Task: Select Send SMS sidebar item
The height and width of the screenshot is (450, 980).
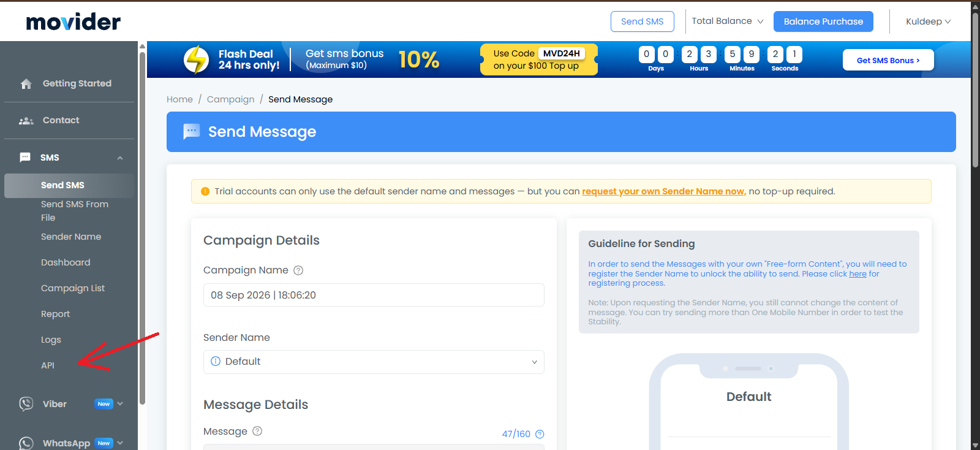Action: coord(69,185)
